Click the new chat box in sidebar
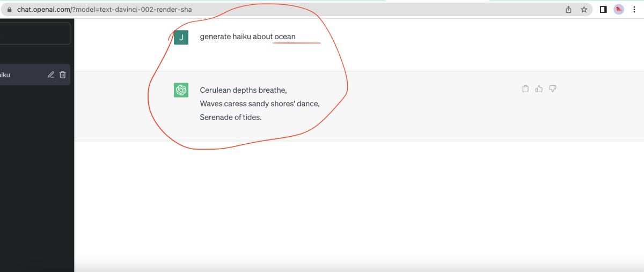This screenshot has height=272, width=644. [35, 33]
